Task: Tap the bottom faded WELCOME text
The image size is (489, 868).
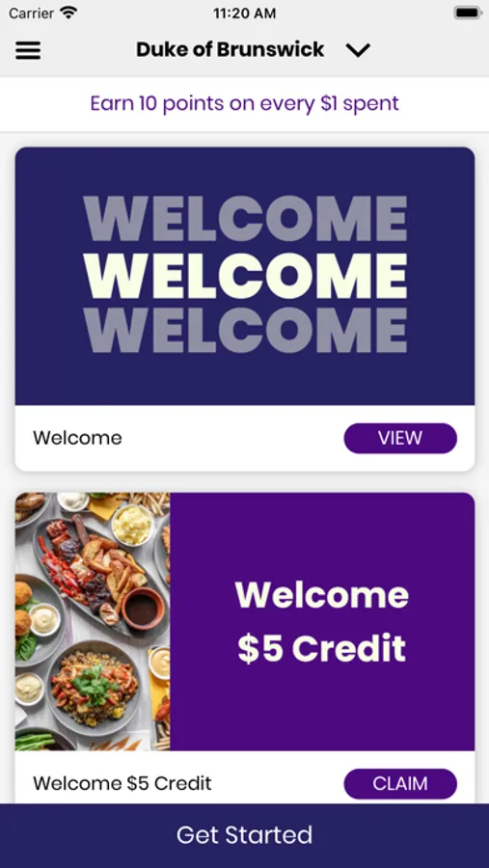Action: click(x=245, y=331)
